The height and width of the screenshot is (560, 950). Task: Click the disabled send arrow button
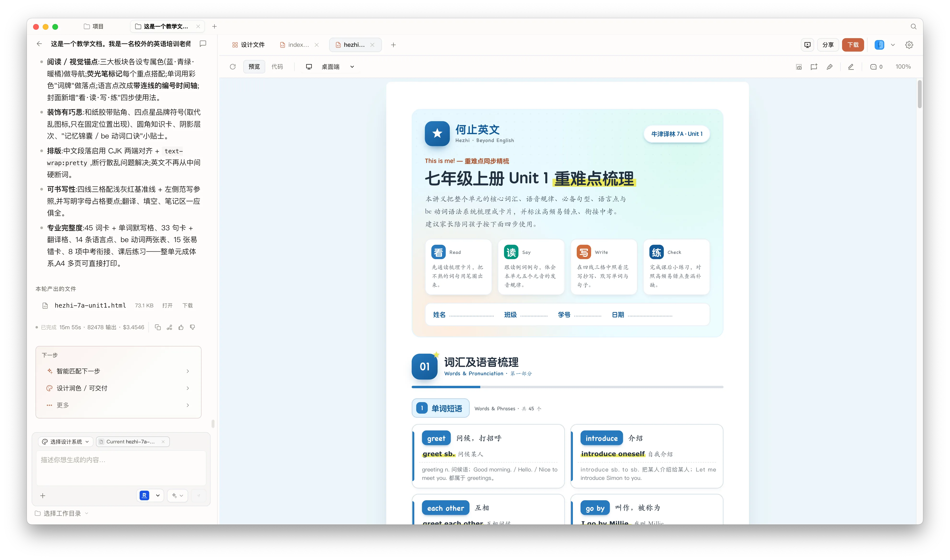pyautogui.click(x=199, y=495)
